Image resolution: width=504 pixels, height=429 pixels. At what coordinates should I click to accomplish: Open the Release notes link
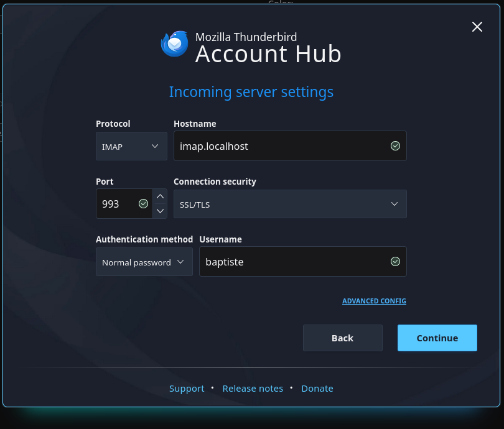coord(253,388)
